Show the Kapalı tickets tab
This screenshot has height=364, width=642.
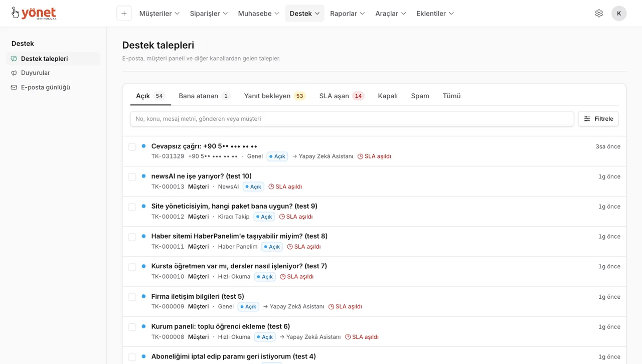point(388,96)
